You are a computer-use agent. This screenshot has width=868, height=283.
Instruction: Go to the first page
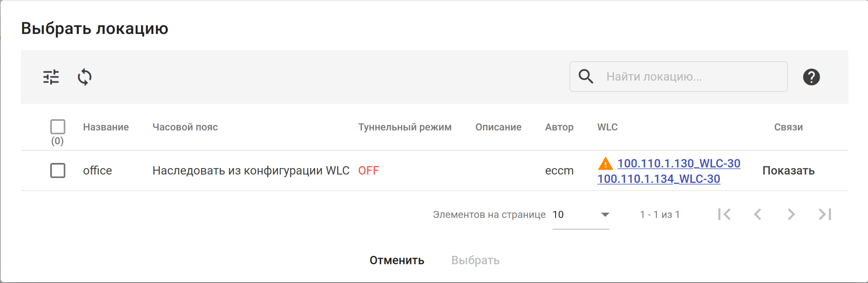[x=724, y=214]
